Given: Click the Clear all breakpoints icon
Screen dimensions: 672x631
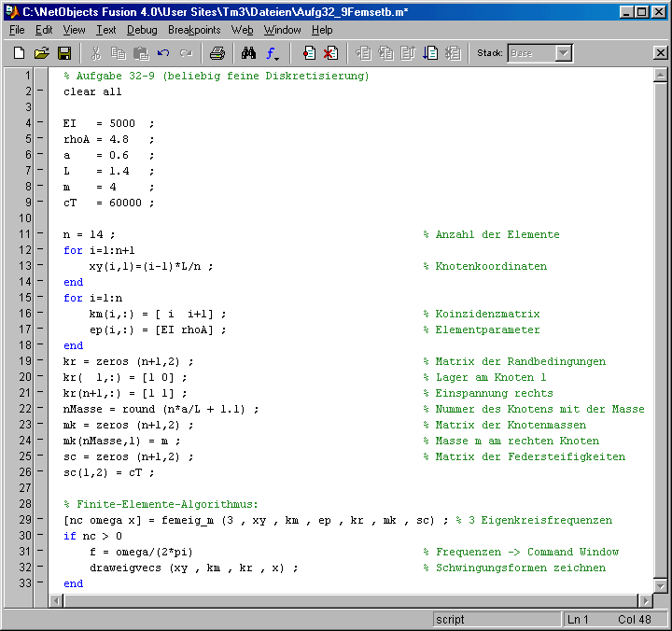Looking at the screenshot, I should pyautogui.click(x=330, y=53).
